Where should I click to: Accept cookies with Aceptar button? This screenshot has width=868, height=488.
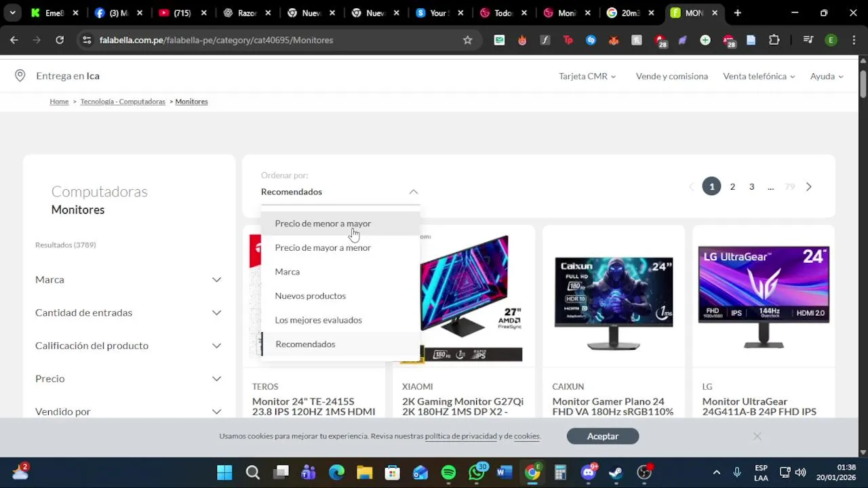point(603,436)
